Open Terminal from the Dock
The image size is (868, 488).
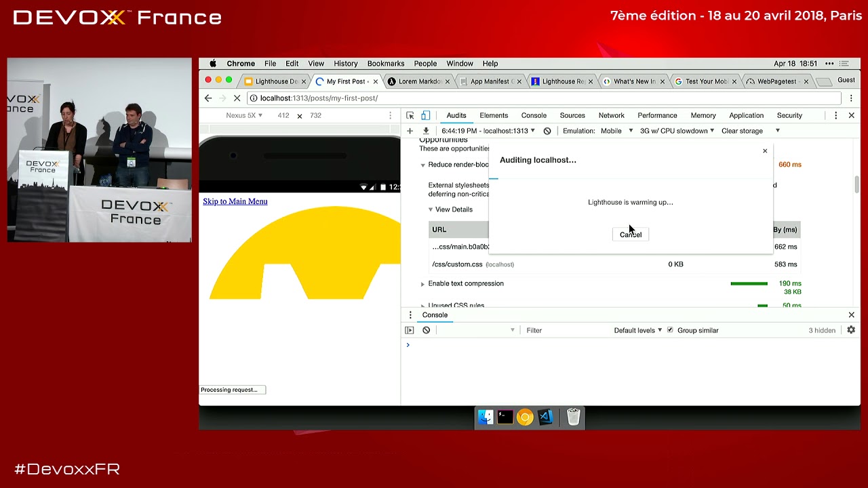coord(505,418)
